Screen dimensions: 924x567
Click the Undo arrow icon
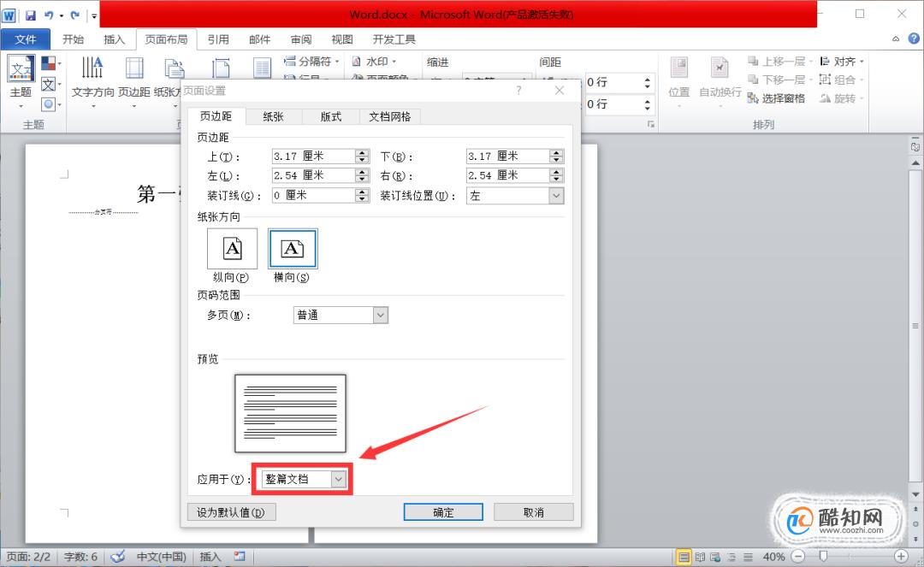click(x=49, y=15)
